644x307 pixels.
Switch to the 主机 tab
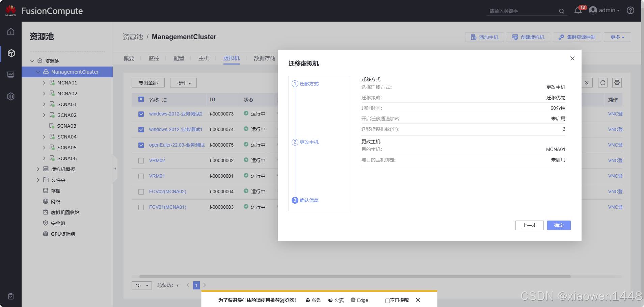coord(204,58)
